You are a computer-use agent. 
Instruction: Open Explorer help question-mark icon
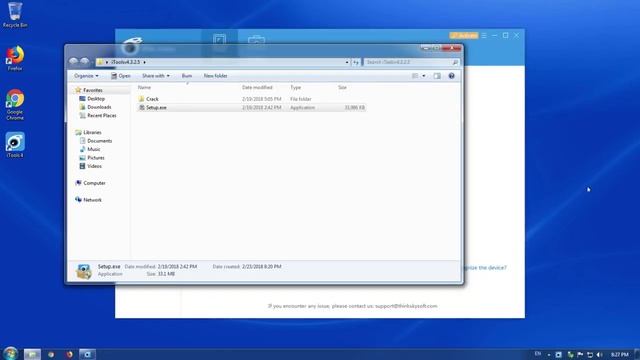(x=451, y=76)
